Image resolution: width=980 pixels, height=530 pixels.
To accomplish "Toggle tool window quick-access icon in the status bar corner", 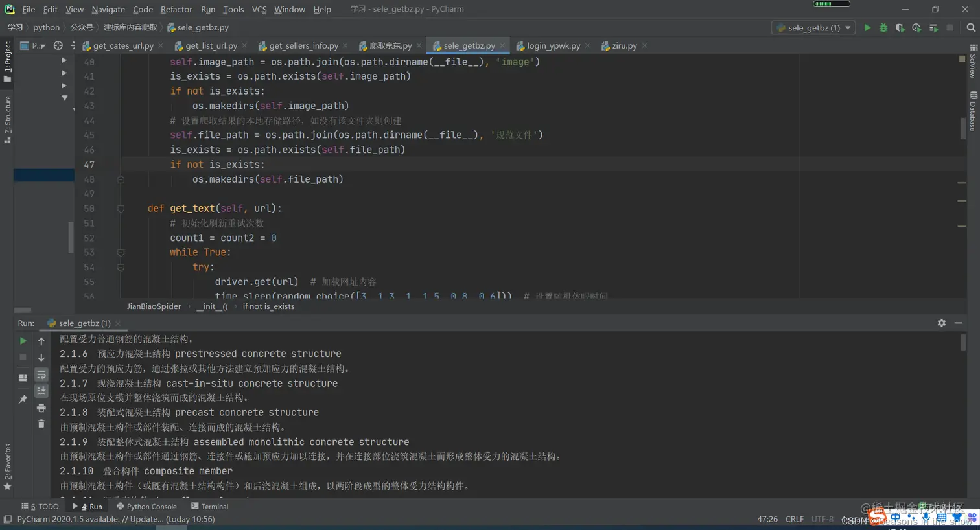I will coord(7,519).
